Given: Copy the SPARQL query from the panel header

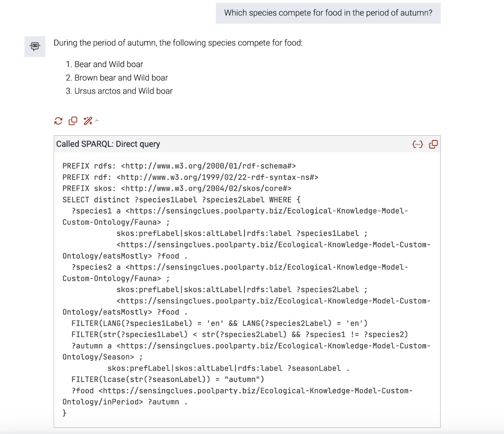Looking at the screenshot, I should [x=433, y=144].
